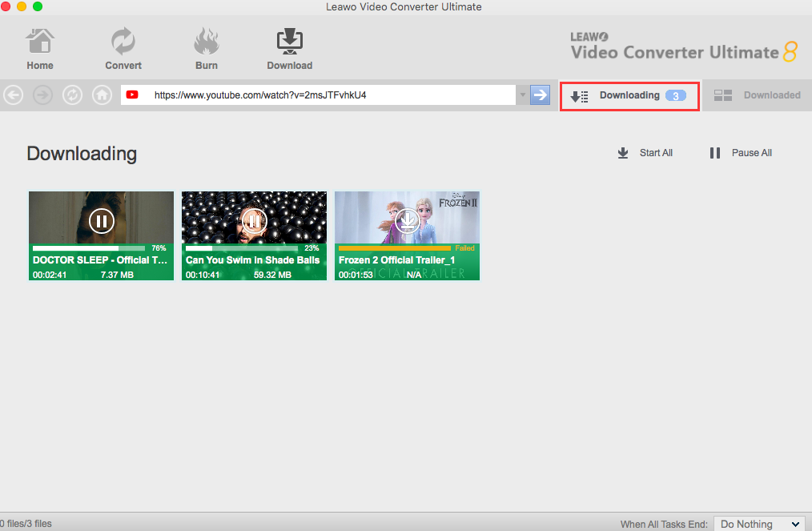
Task: Click the 7.37 MB file size
Action: (x=117, y=275)
